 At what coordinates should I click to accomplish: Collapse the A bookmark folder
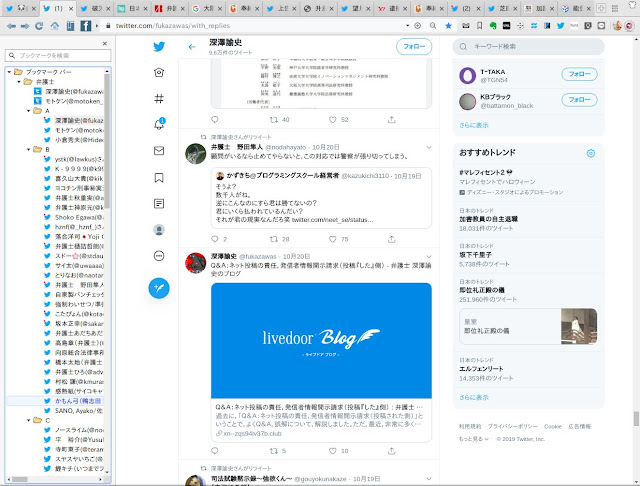click(29, 111)
